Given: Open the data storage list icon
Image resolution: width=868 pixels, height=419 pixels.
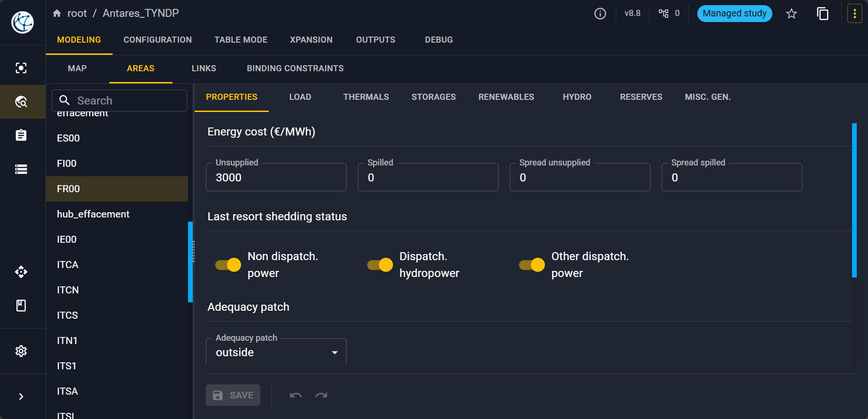Looking at the screenshot, I should tap(21, 169).
